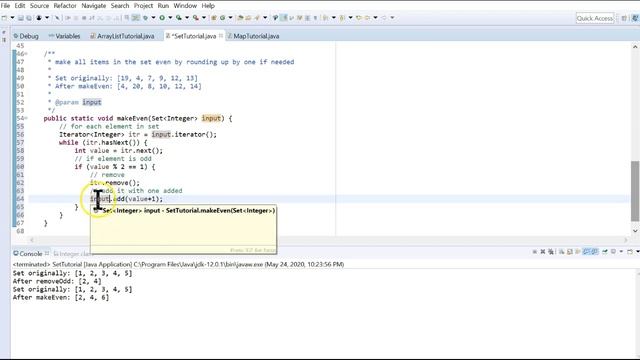
Task: Collapse the makeEven method fold at line 54
Action: point(26,118)
